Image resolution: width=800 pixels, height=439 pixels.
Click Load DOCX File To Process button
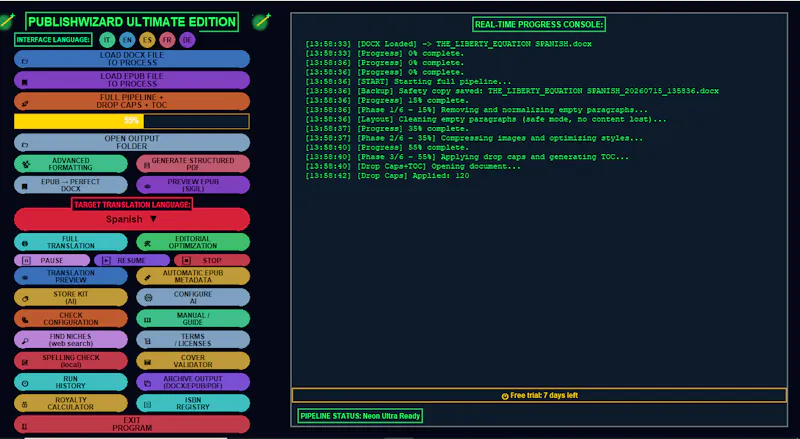132,59
